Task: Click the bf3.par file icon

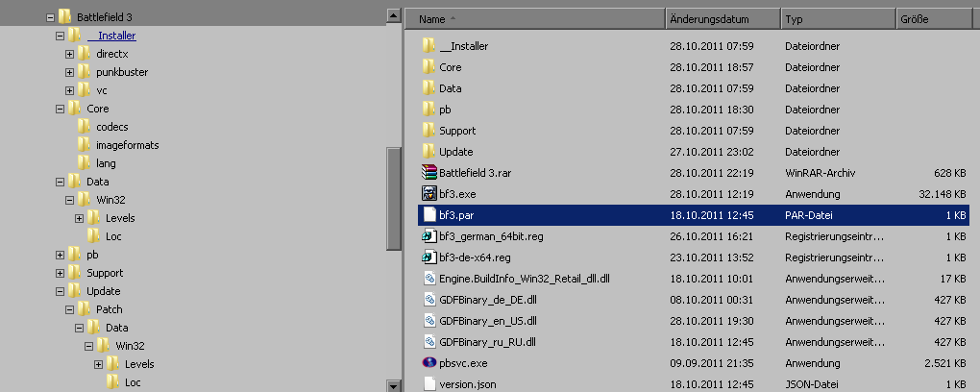Action: (429, 214)
